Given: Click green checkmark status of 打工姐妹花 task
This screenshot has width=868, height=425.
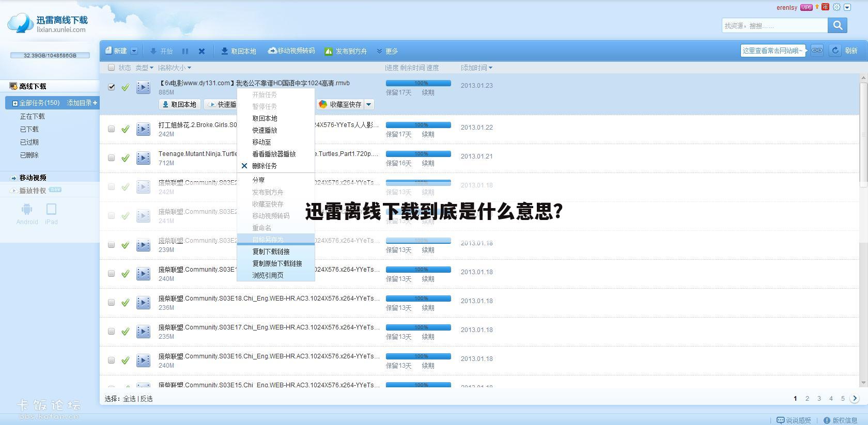Looking at the screenshot, I should [125, 129].
